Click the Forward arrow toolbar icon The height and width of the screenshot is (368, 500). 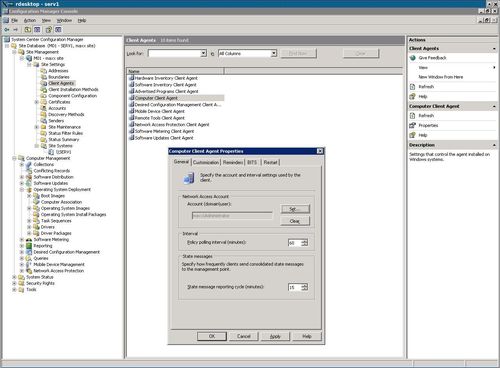click(15, 30)
